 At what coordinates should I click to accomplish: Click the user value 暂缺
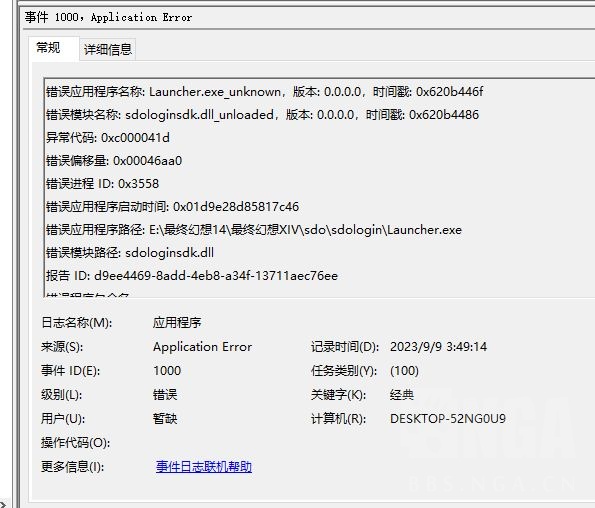(165, 418)
